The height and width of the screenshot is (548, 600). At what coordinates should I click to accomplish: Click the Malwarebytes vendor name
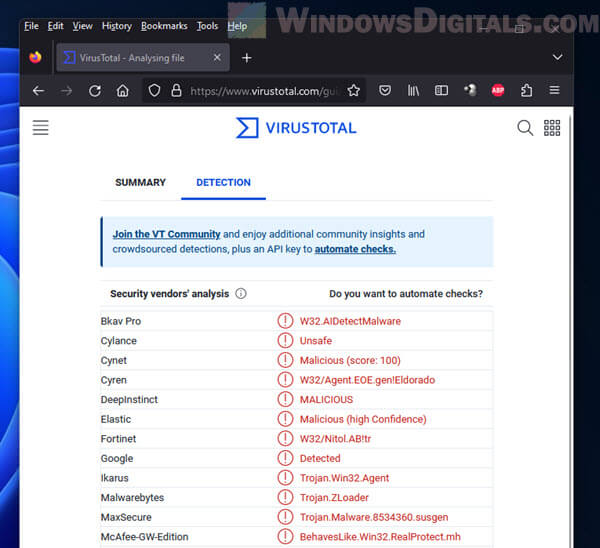[x=132, y=497]
